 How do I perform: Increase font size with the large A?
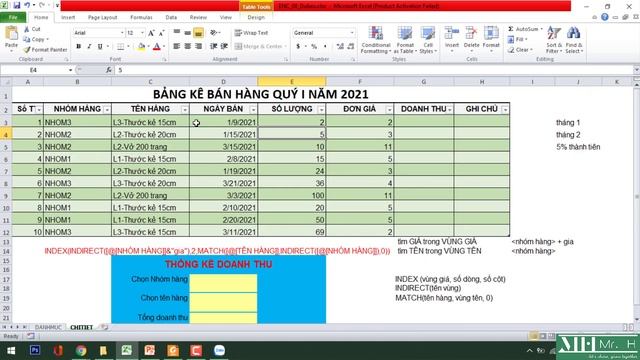pos(151,33)
